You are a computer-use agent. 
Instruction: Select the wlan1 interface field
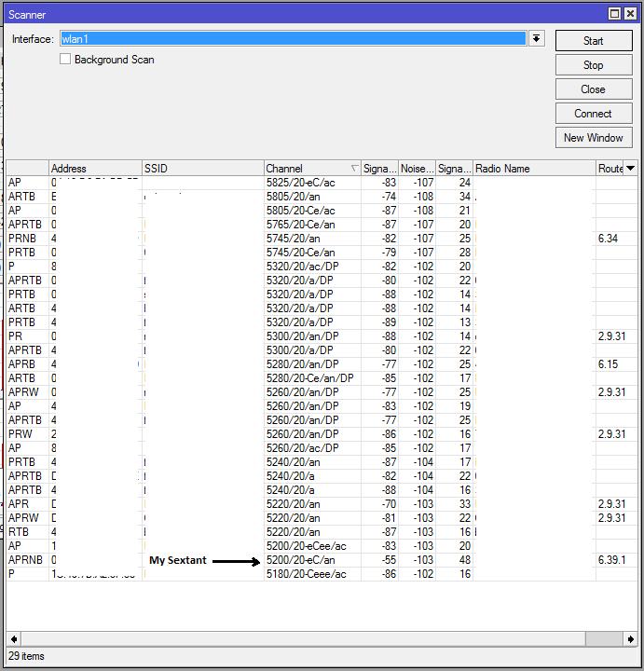point(294,39)
